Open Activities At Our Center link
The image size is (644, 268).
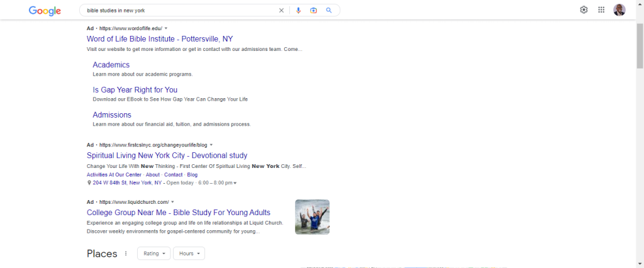click(x=114, y=175)
